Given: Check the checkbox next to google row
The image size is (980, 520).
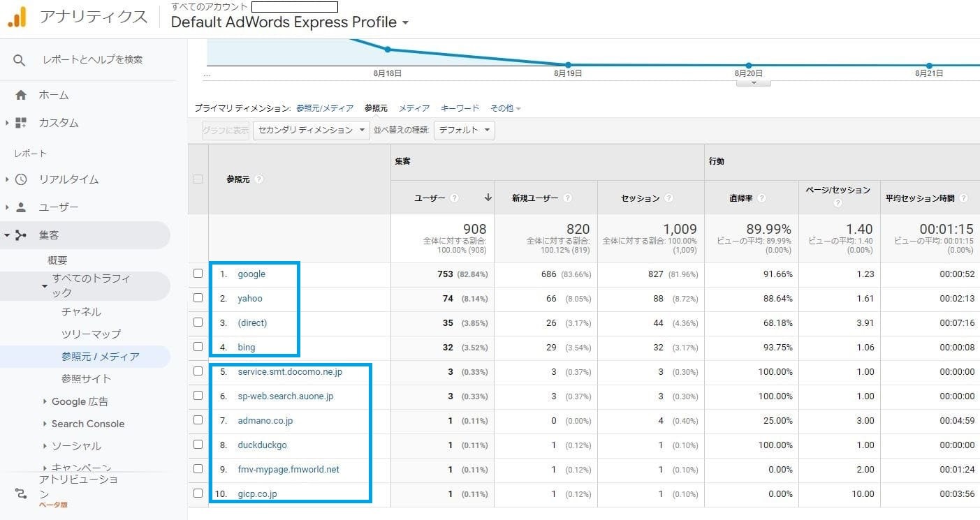Looking at the screenshot, I should (198, 273).
